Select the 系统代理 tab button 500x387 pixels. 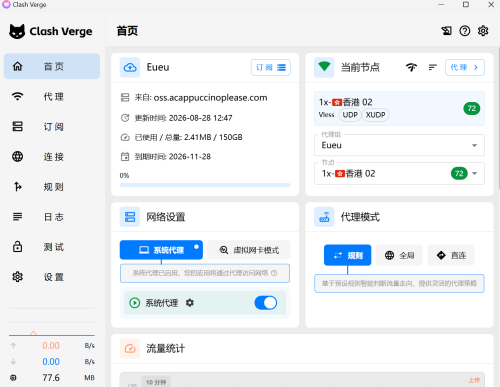(x=161, y=250)
